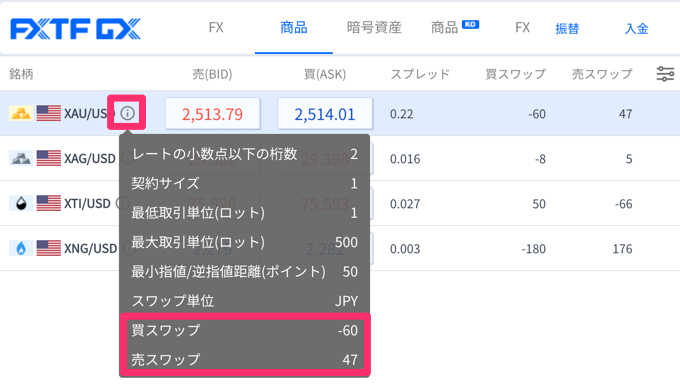The height and width of the screenshot is (388, 680).
Task: Click XNG/USD sell swap 176
Action: pyautogui.click(x=622, y=249)
